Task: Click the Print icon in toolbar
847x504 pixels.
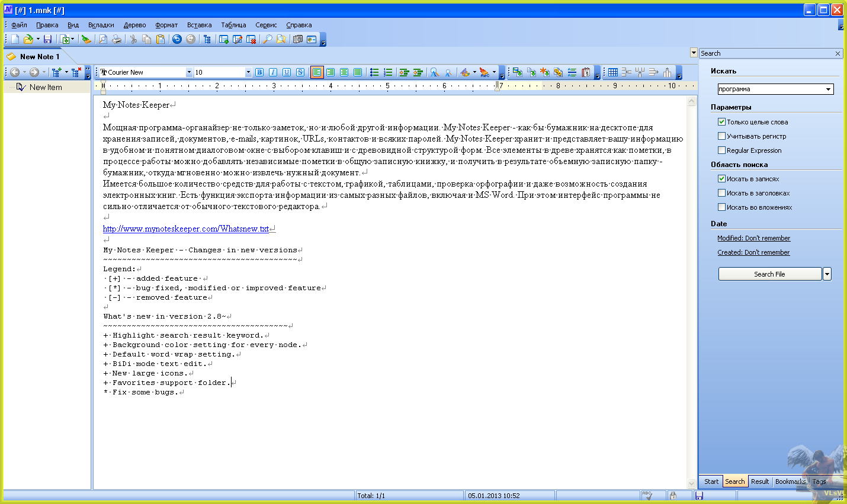Action: [117, 39]
